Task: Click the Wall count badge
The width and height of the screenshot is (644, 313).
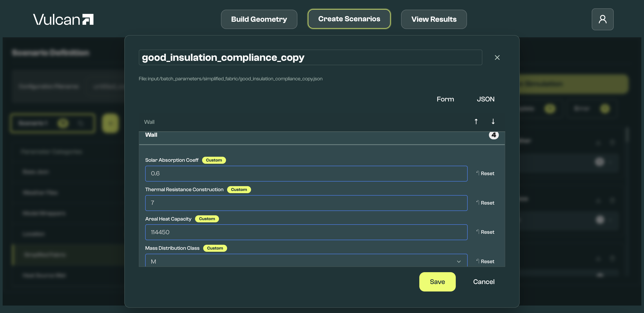Action: (494, 135)
